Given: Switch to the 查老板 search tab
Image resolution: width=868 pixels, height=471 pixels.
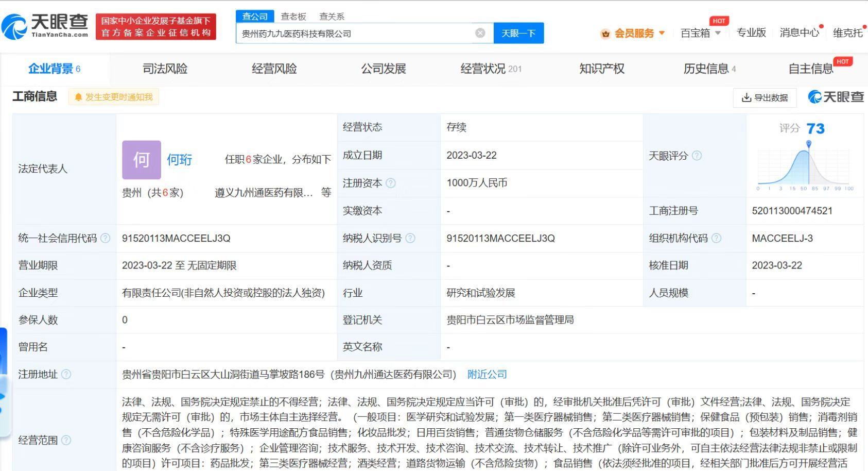Looking at the screenshot, I should (x=293, y=16).
